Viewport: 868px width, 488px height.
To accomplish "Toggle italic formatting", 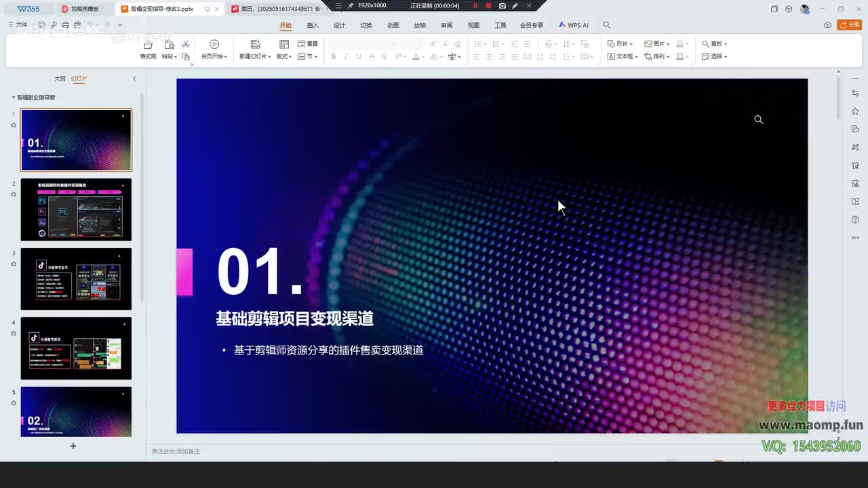I will 346,57.
